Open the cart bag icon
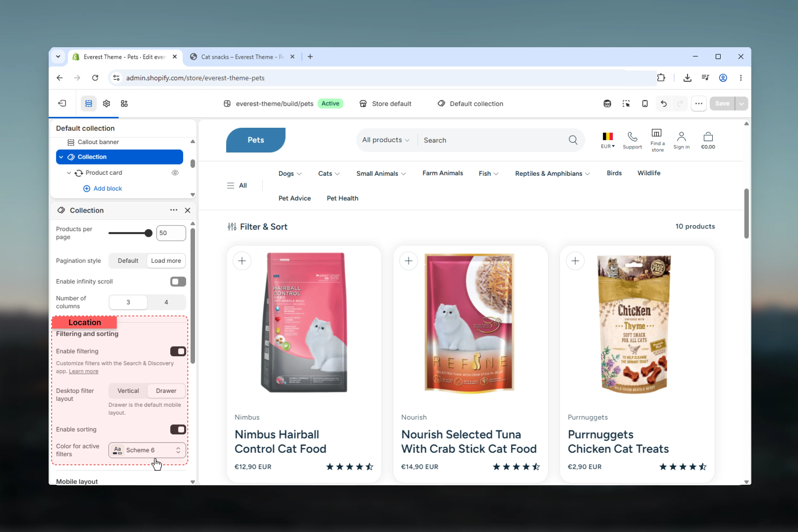The height and width of the screenshot is (532, 798). tap(708, 137)
